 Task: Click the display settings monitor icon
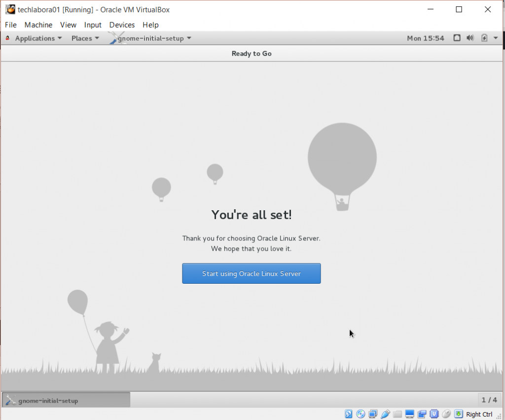point(409,414)
